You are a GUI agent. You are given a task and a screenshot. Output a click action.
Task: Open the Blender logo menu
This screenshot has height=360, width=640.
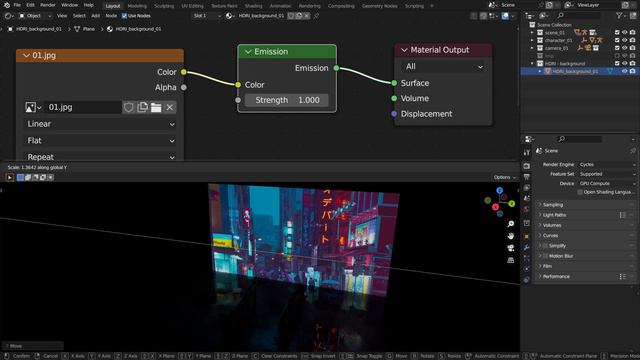click(x=7, y=5)
